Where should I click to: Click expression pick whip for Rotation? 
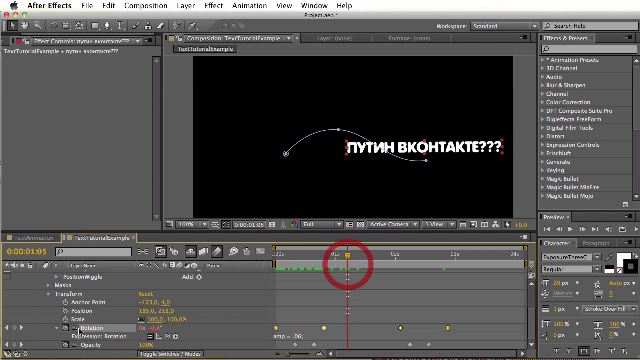click(x=167, y=336)
